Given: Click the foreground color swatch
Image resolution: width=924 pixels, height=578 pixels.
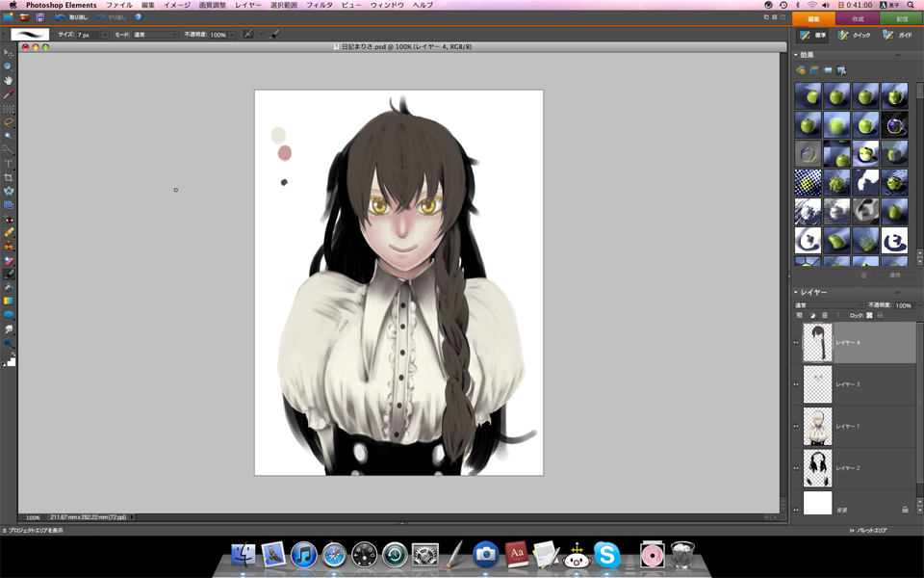Looking at the screenshot, I should (x=6, y=356).
